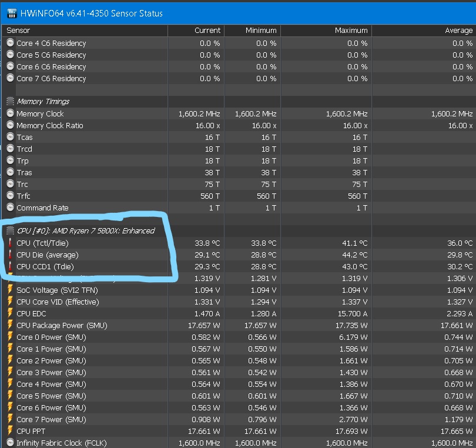
Task: Select the Core 6 C6 Residency row
Action: click(x=239, y=66)
